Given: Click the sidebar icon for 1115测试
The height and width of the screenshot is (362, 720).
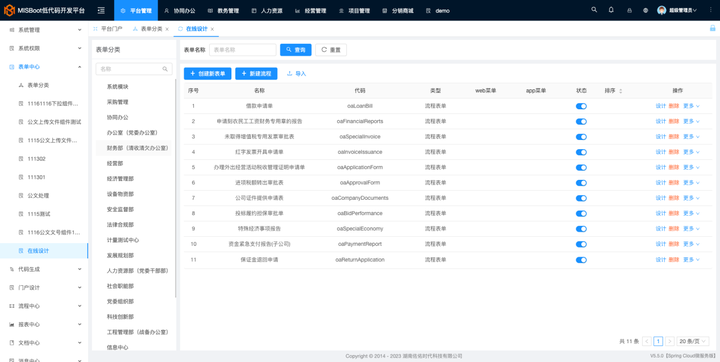Looking at the screenshot, I should tap(21, 214).
